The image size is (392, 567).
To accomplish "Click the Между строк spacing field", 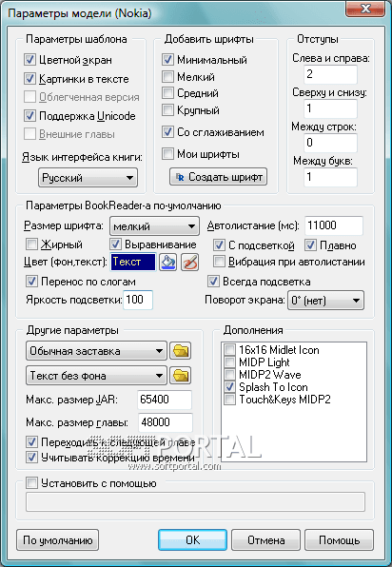I will tap(330, 143).
